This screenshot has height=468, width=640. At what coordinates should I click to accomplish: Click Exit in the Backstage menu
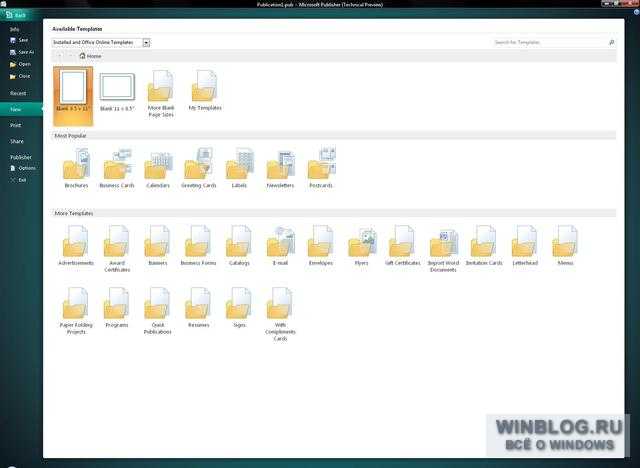click(19, 180)
